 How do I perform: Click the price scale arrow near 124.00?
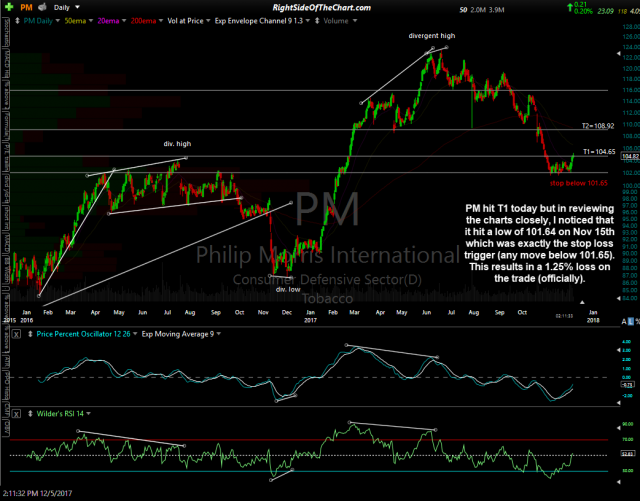pos(618,53)
